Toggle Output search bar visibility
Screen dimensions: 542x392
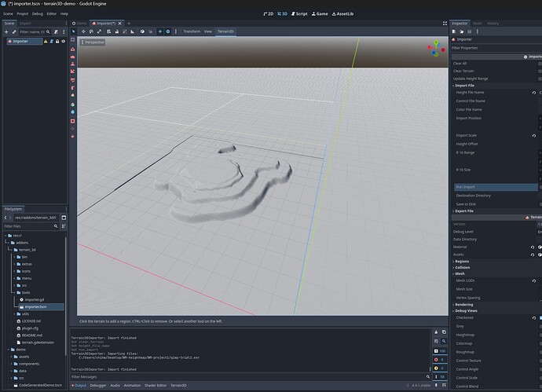[x=444, y=341]
